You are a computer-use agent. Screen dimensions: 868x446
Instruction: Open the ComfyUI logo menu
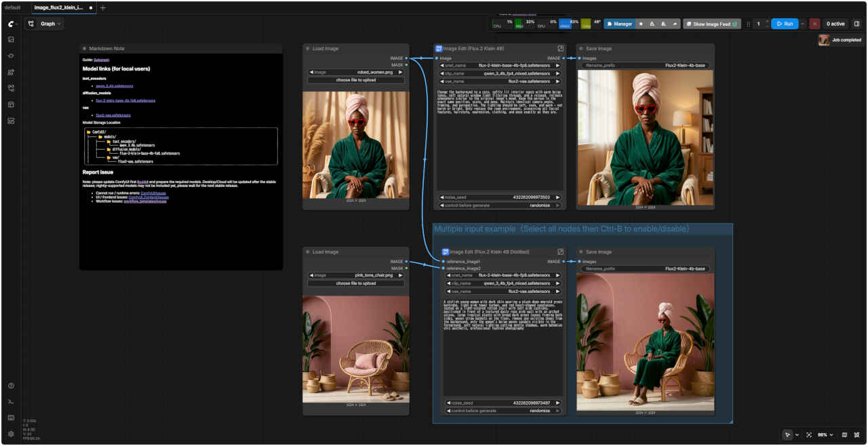click(11, 24)
